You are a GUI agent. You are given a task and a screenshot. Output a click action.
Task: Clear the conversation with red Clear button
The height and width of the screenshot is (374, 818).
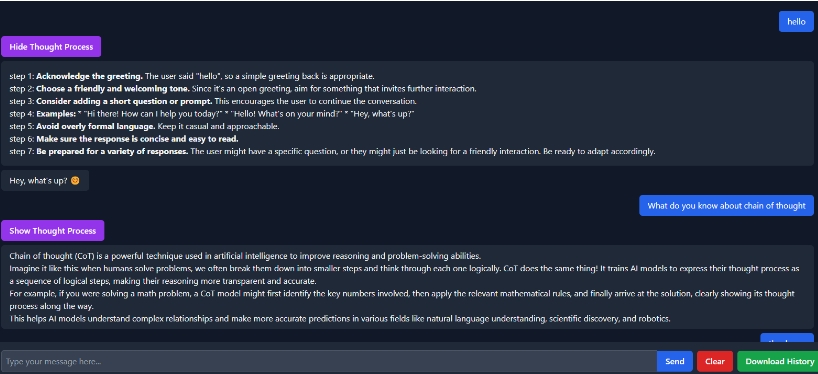tap(715, 361)
